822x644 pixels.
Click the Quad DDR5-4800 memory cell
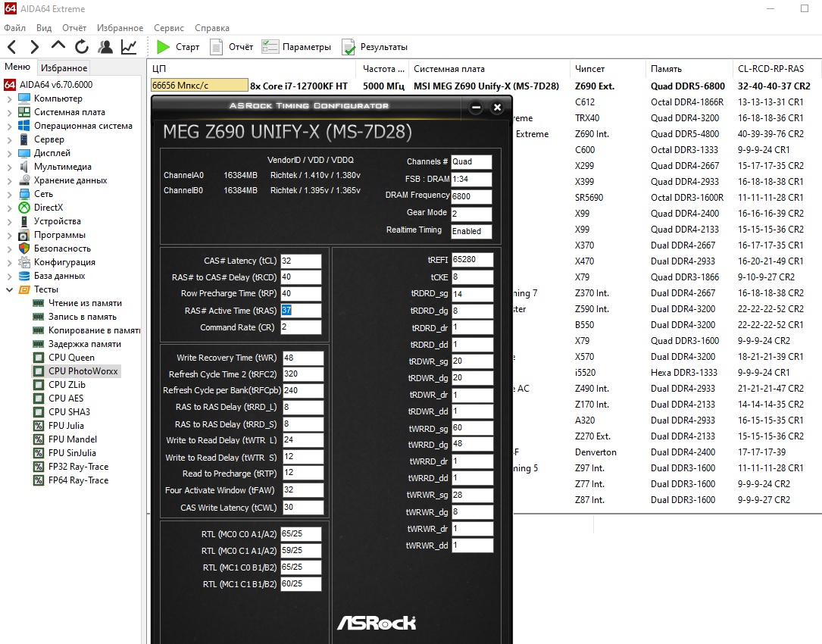(x=685, y=134)
